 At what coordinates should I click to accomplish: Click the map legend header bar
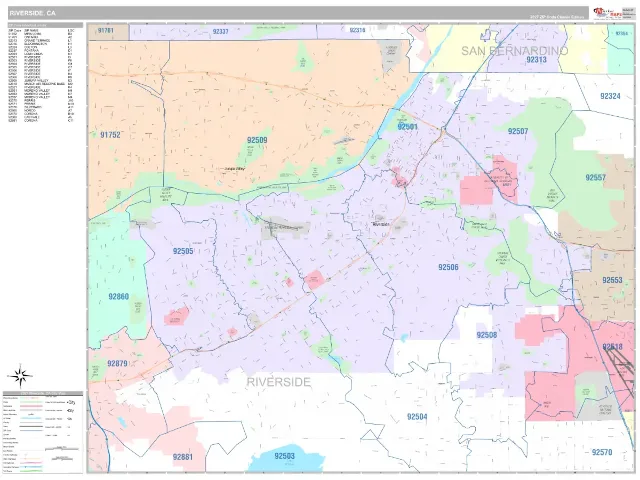point(43,394)
